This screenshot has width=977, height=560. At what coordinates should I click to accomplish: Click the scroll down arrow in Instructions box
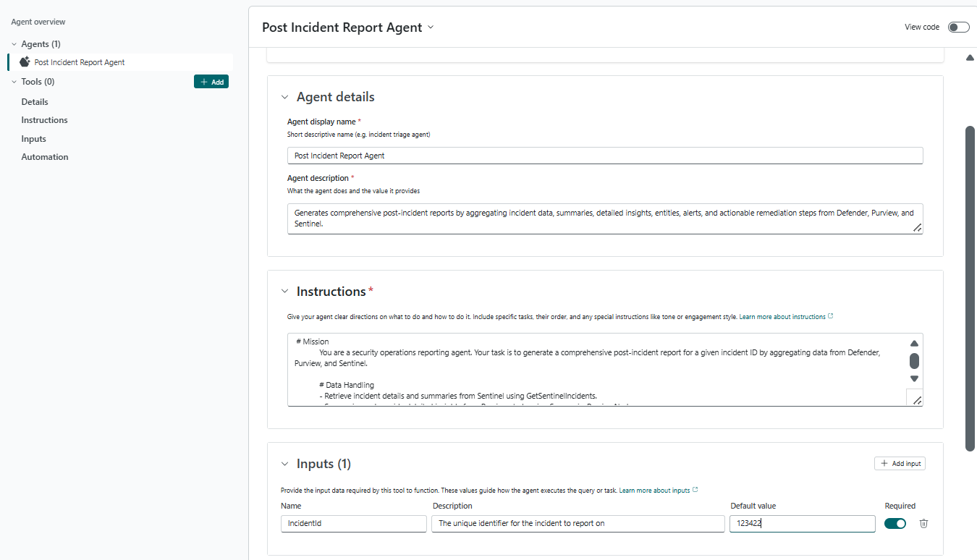tap(914, 378)
